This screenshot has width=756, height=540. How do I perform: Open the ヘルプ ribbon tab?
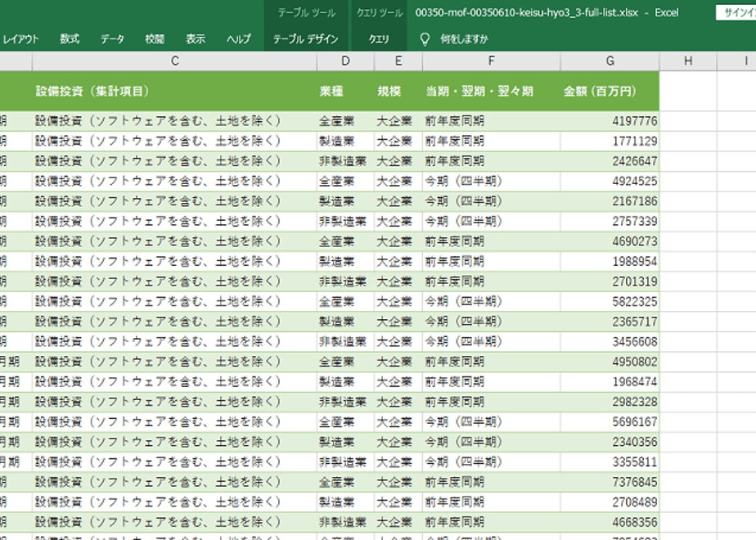pos(239,39)
